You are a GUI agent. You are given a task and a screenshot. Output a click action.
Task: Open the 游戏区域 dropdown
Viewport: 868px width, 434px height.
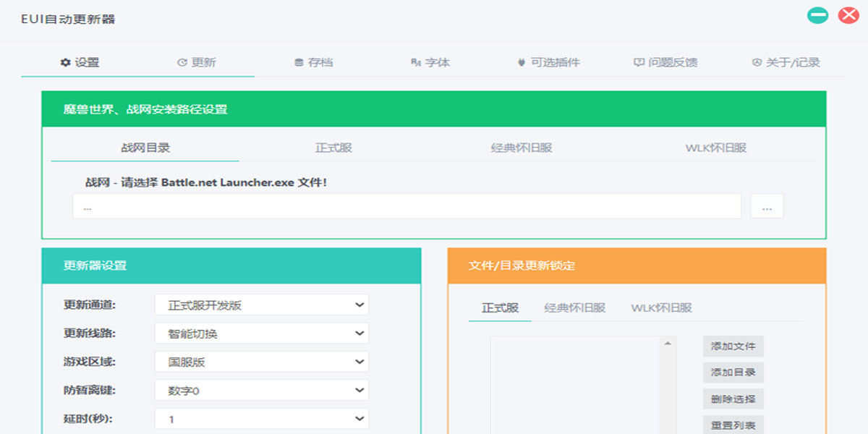point(262,362)
